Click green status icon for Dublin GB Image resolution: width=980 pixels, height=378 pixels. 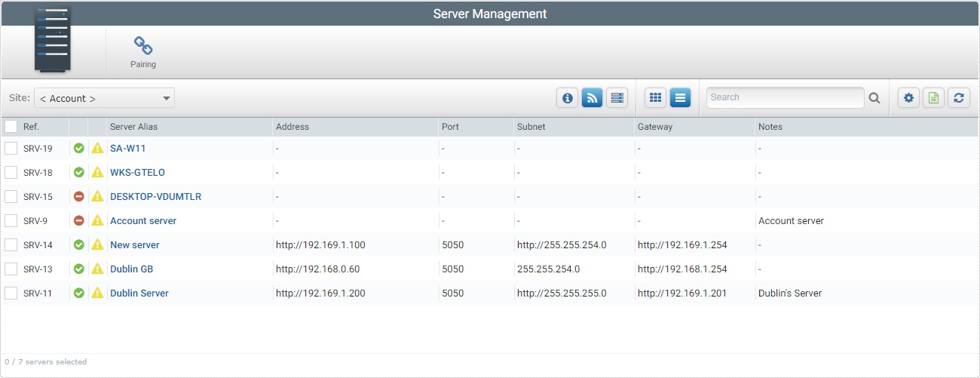(78, 269)
